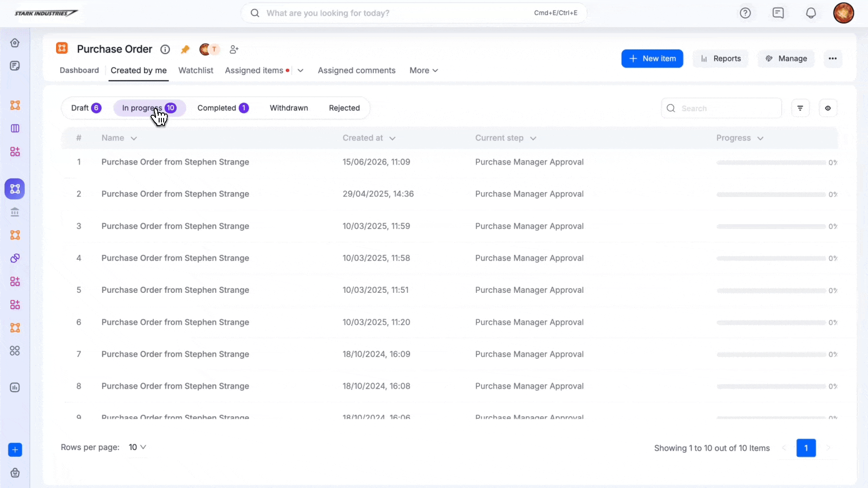Click progress bar of row 1
The width and height of the screenshot is (868, 488).
point(771,162)
